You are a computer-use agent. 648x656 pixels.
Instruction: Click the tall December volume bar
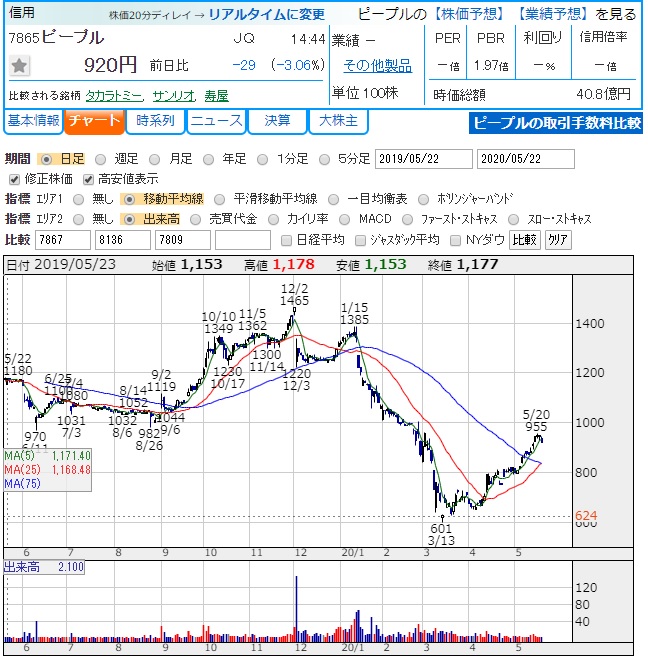[x=297, y=609]
